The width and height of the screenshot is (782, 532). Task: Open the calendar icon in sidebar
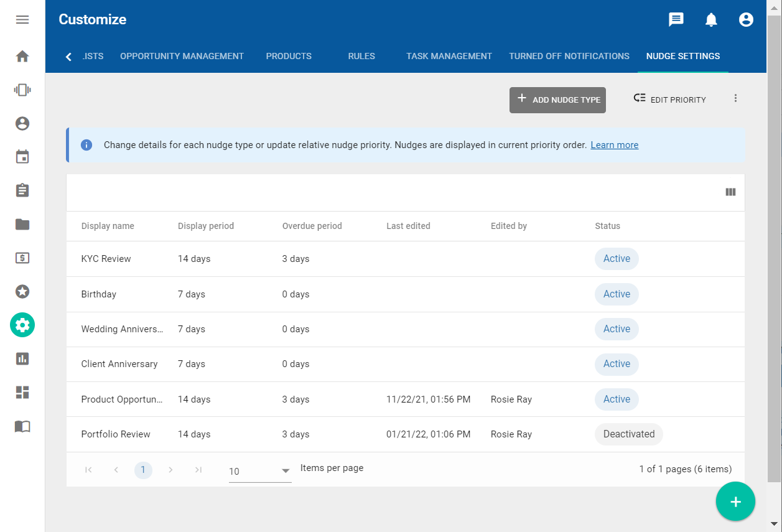point(22,157)
